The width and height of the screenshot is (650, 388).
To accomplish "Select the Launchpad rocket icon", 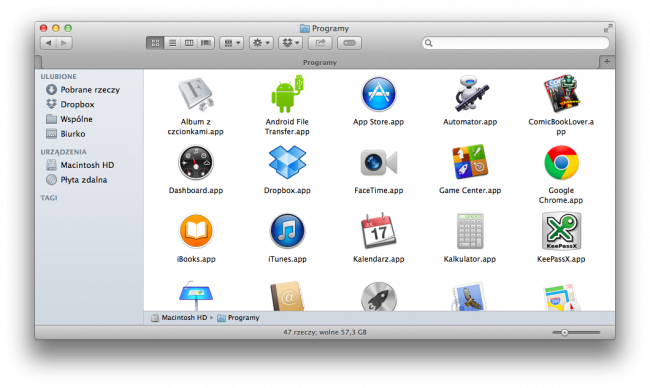I will click(378, 296).
